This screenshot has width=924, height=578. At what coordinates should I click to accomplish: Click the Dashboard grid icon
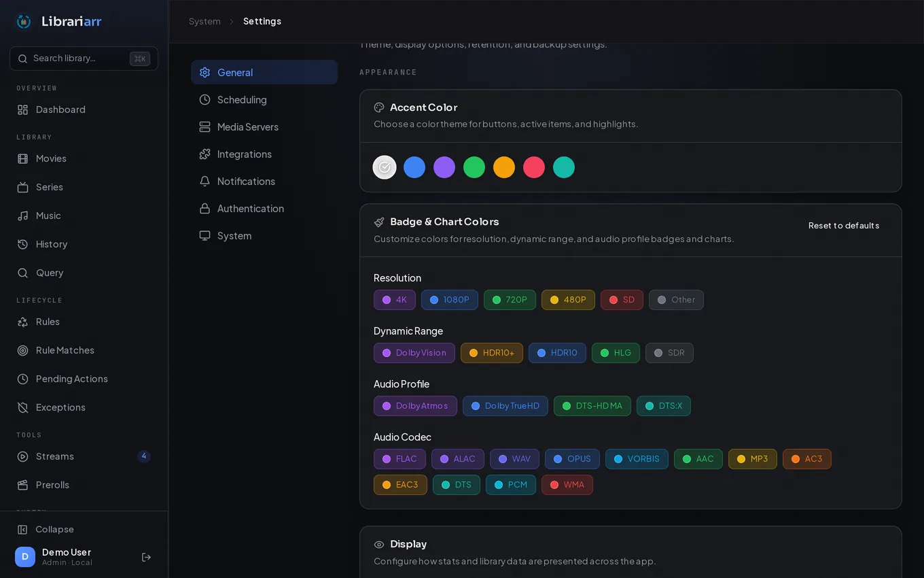click(x=22, y=109)
